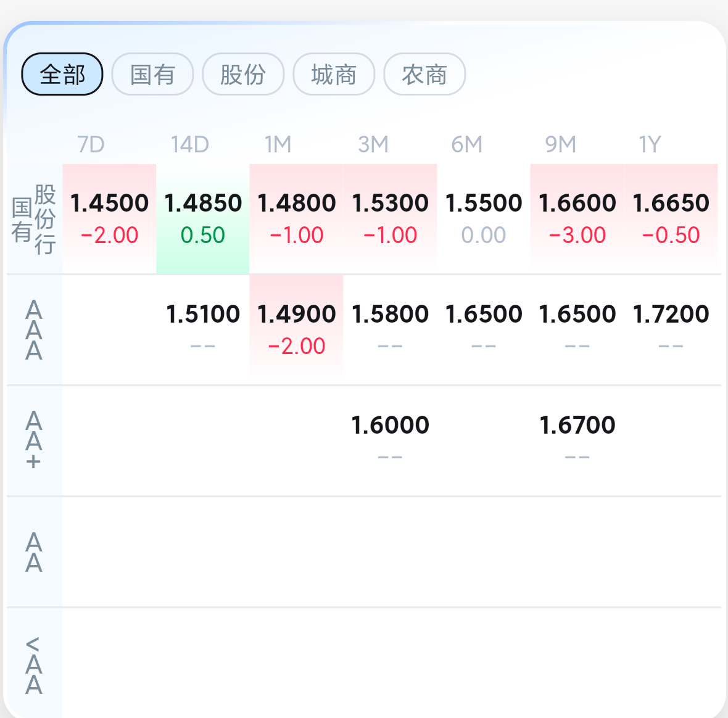
Task: Click the <AA row label
Action: tap(34, 664)
